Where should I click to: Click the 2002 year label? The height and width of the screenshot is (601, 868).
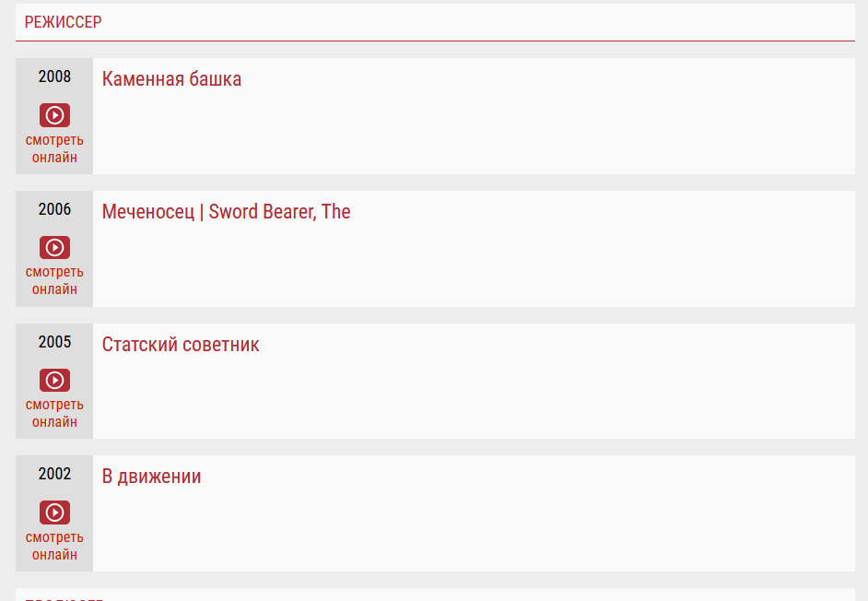click(54, 474)
